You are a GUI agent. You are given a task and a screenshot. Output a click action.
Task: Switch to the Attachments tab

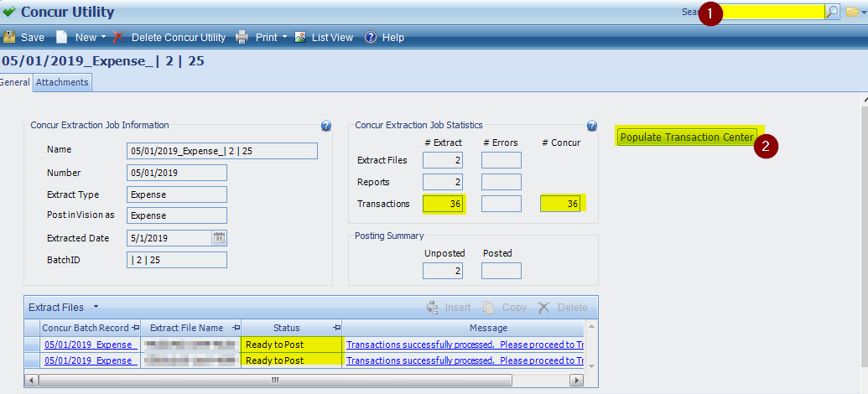(x=62, y=82)
